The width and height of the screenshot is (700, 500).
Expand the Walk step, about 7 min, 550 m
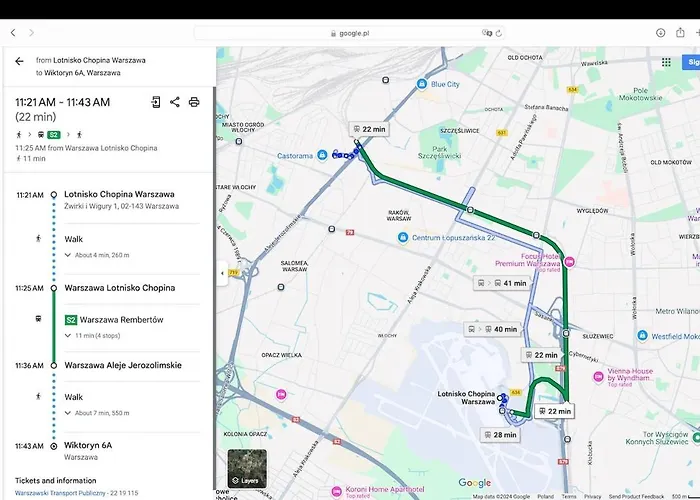tap(69, 413)
